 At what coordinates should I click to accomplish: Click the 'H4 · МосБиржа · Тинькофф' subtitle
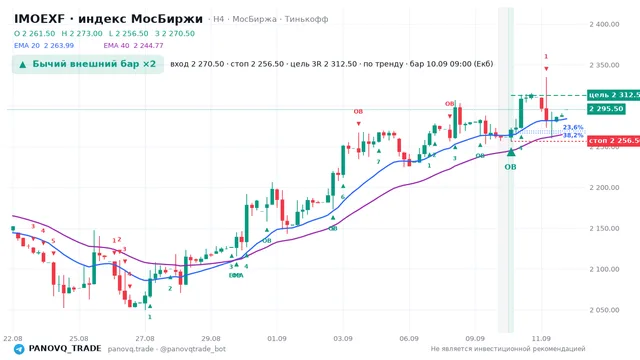tap(271, 19)
